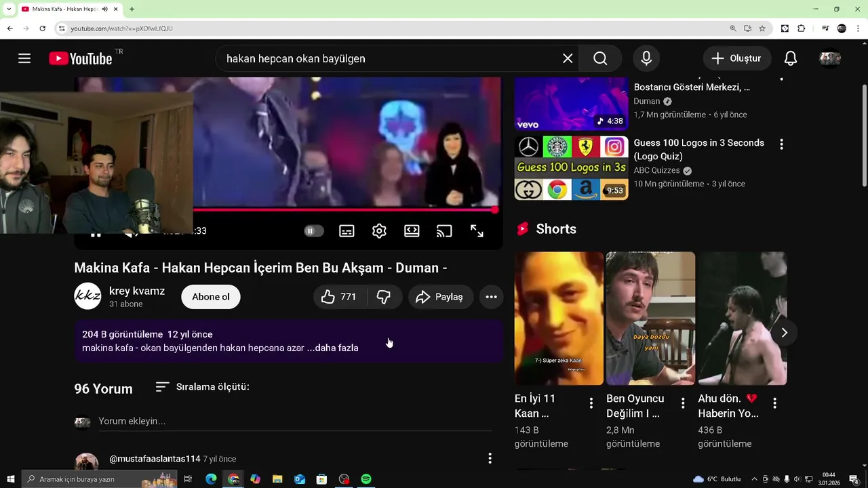868x488 pixels.
Task: Open the taskbar weather 6°C Bulutlu widget
Action: [717, 479]
